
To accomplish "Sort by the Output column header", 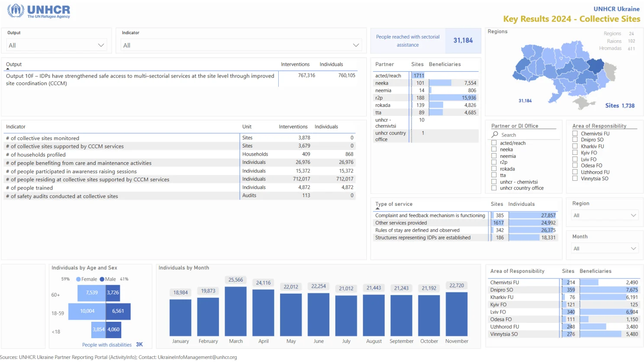I will click(14, 64).
